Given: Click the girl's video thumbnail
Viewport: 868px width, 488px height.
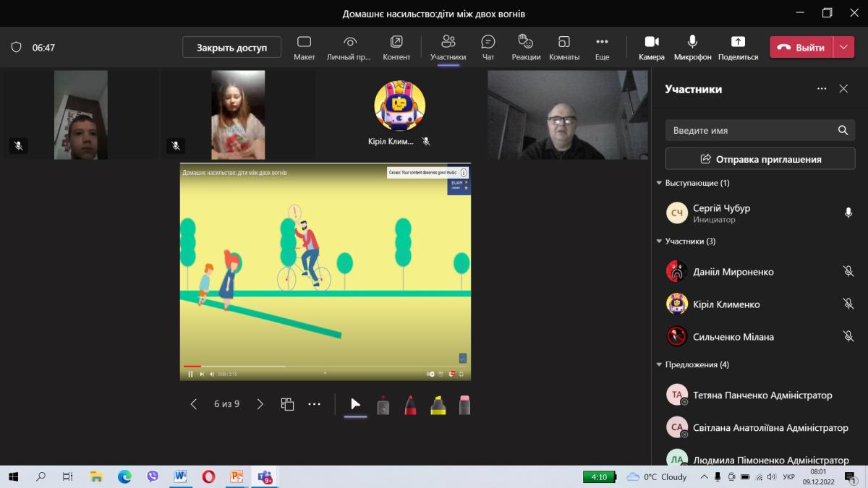Looking at the screenshot, I should 238,114.
